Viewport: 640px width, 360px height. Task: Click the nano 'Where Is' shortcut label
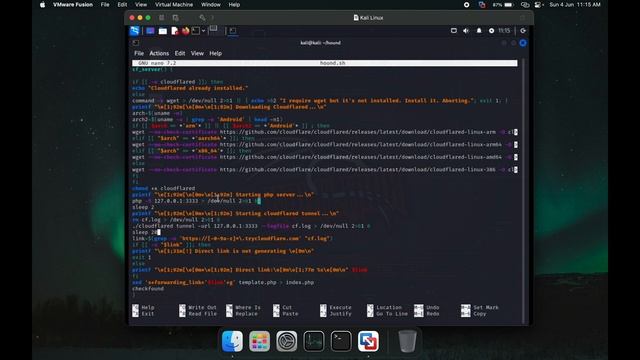click(247, 307)
